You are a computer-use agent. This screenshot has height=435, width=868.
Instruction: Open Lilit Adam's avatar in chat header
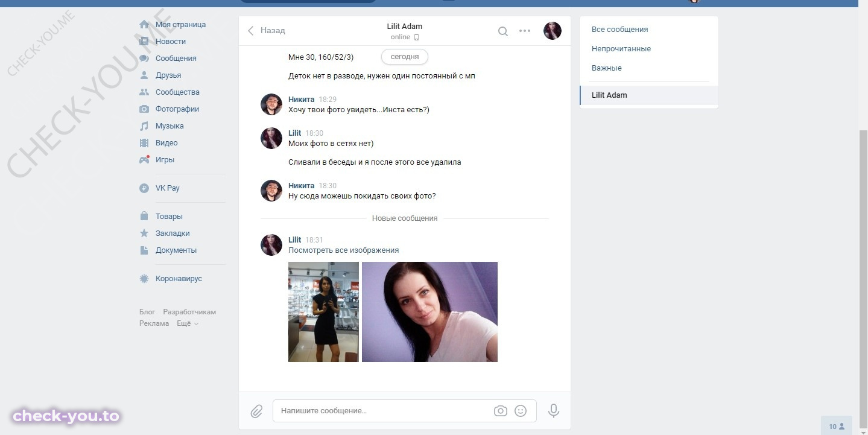(x=553, y=31)
